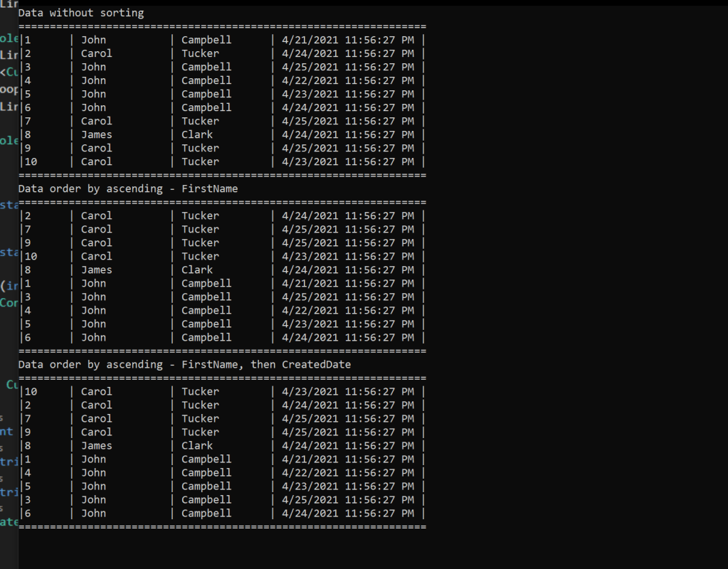Click ID 10 in the unsorted table
Image resolution: width=728 pixels, height=569 pixels.
(x=31, y=161)
